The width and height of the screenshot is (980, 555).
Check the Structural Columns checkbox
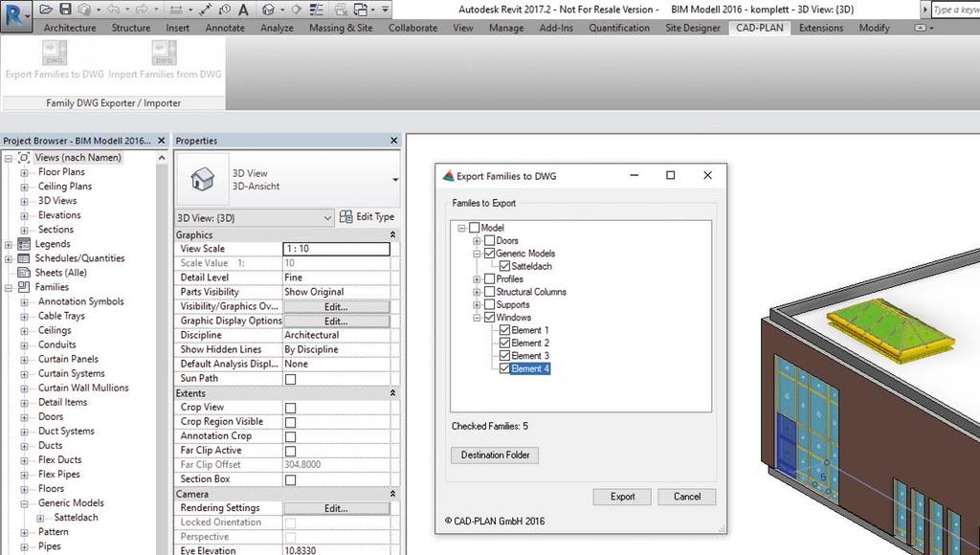[x=489, y=292]
